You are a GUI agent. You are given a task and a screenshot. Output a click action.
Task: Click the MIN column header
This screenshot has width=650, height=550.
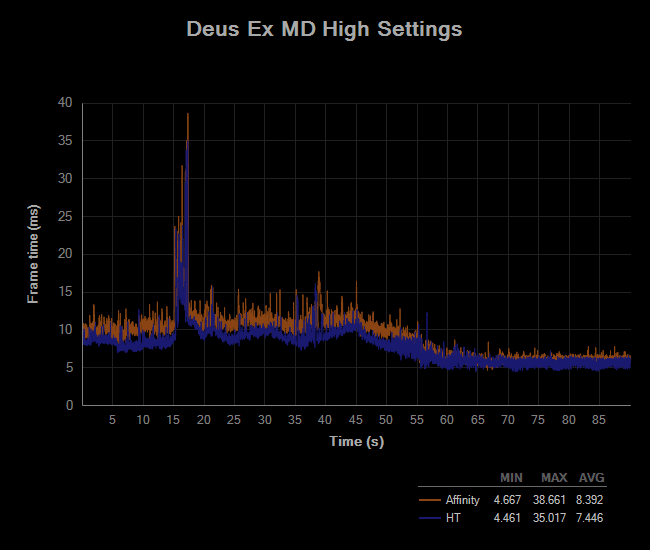(511, 478)
